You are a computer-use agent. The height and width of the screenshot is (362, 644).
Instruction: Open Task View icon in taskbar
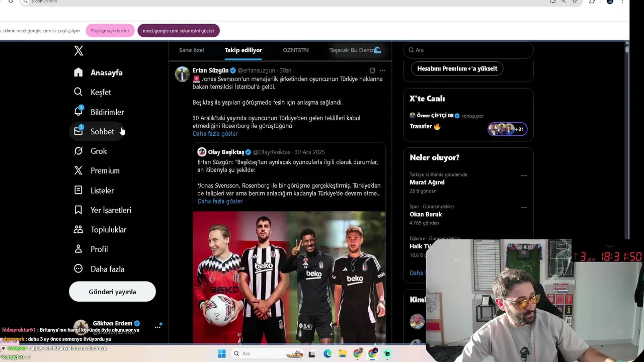tap(311, 354)
